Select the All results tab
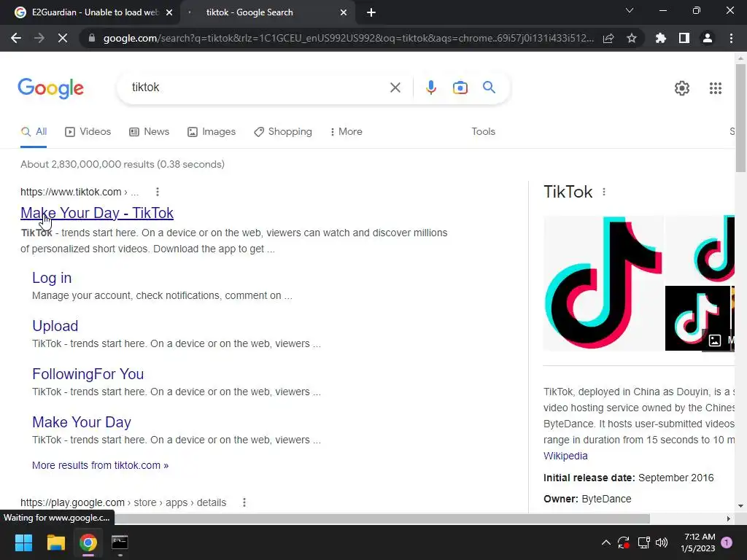The width and height of the screenshot is (747, 560). pyautogui.click(x=34, y=131)
